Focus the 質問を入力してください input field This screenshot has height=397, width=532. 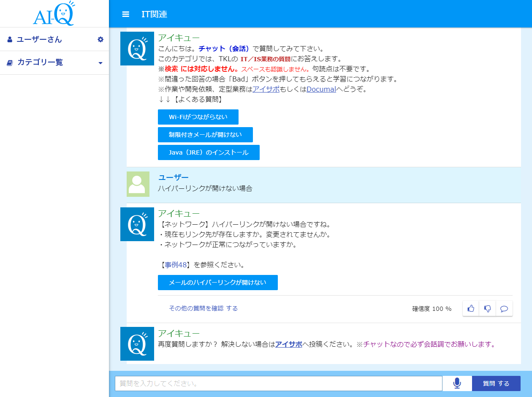pyautogui.click(x=279, y=383)
